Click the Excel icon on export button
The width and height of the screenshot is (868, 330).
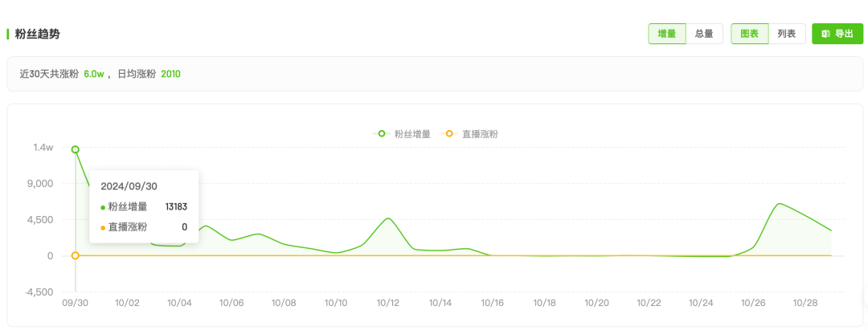click(825, 34)
